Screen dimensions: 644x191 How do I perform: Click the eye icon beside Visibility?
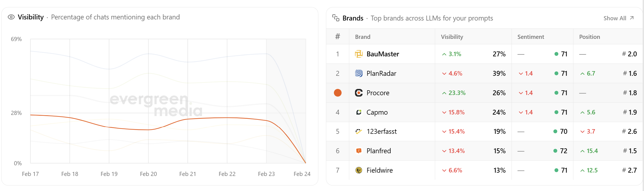point(11,17)
